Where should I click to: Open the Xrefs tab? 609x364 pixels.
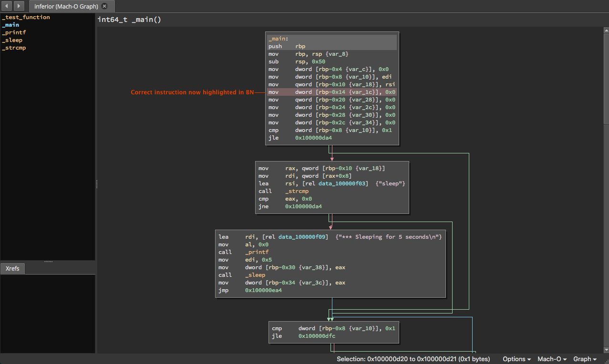pos(12,269)
